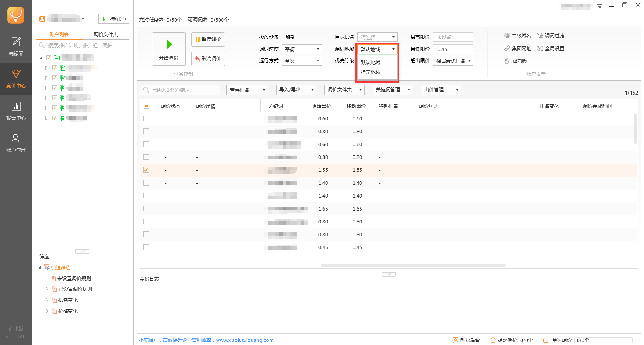Open the 查看排名 dropdown

click(x=247, y=90)
